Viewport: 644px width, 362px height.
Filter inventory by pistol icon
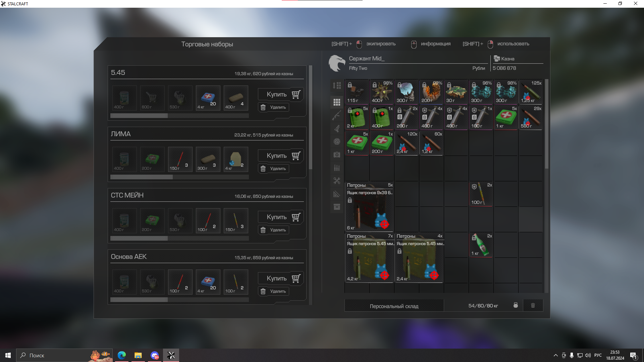(x=337, y=128)
